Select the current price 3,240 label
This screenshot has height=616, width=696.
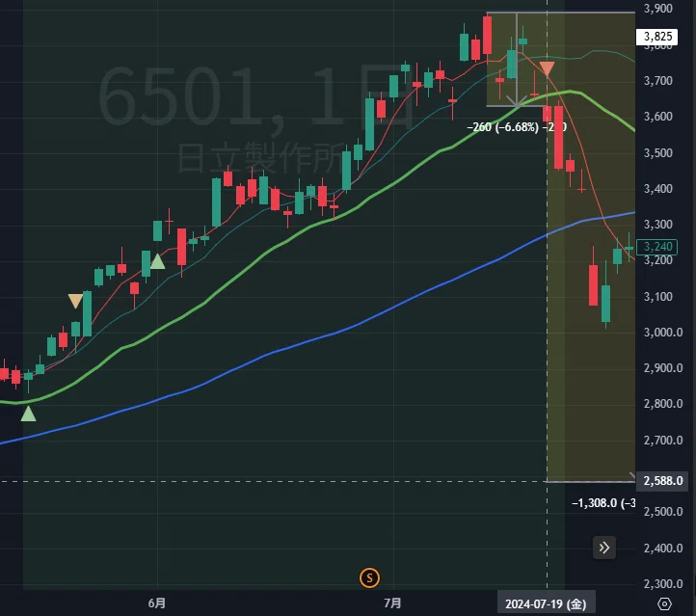coord(656,247)
